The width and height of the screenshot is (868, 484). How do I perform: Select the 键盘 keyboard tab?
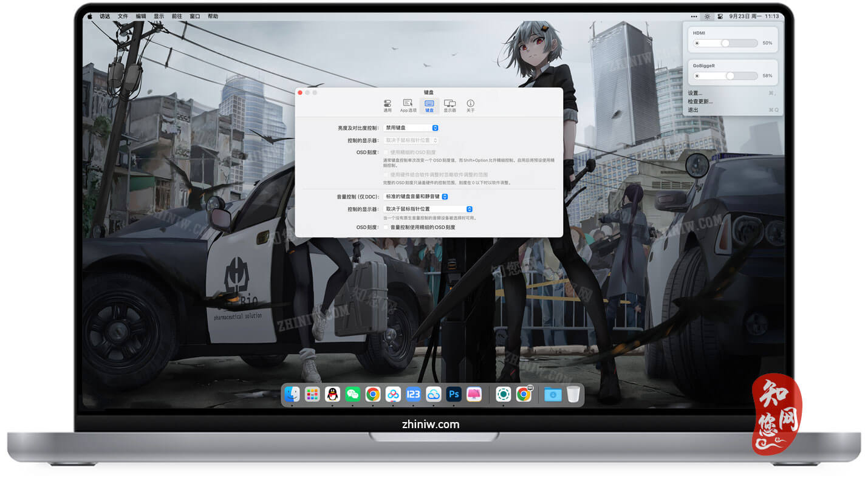click(x=429, y=106)
